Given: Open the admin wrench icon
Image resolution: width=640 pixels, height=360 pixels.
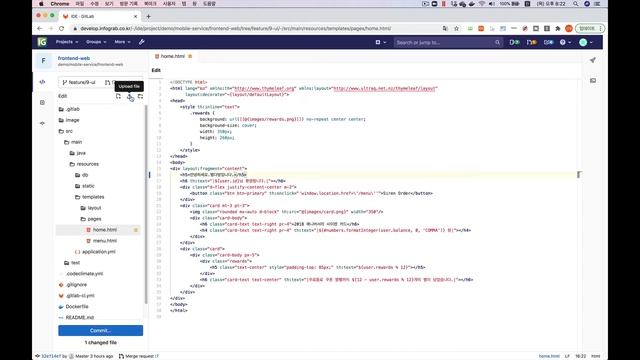Looking at the screenshot, I should click(x=142, y=42).
